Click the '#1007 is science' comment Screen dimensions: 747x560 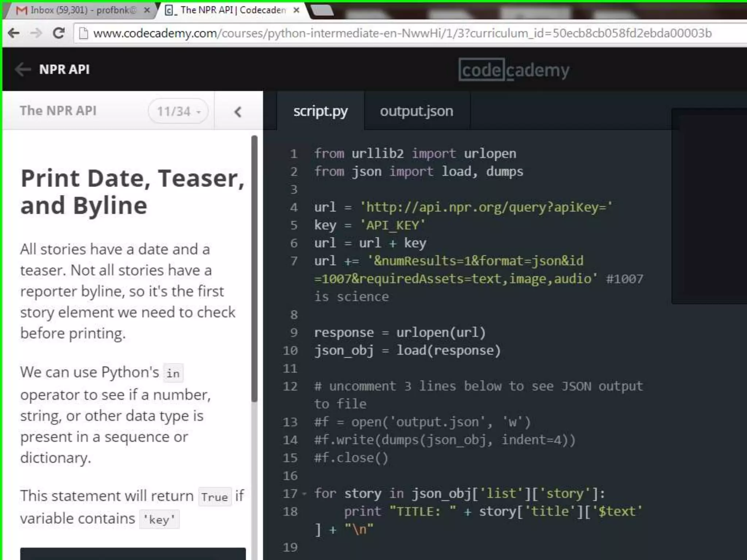tap(479, 288)
